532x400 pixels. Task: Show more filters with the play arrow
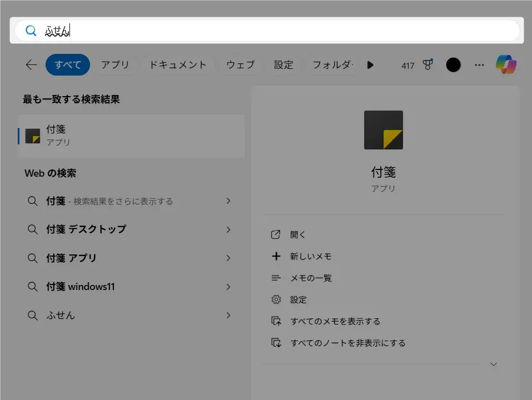pos(370,65)
